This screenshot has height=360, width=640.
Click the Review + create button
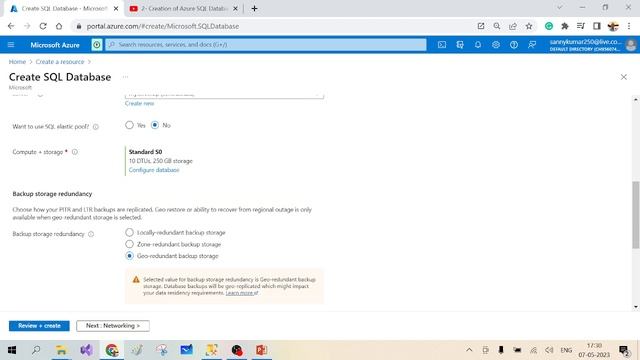coord(39,326)
